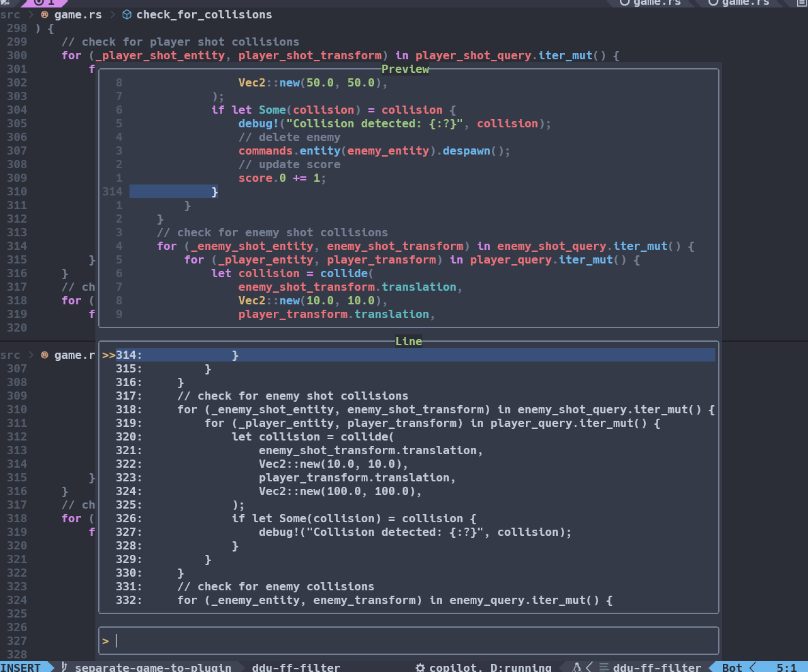Click 'copilot, D:running' status entry
Screen dimensions: 808x672
click(490, 667)
